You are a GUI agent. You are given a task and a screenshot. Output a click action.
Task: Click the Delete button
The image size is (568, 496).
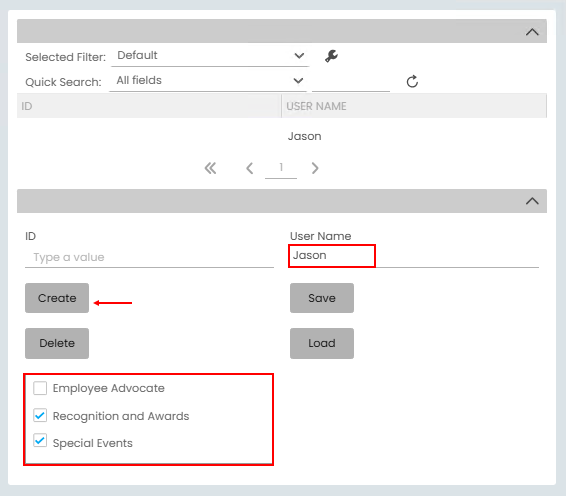pos(57,343)
